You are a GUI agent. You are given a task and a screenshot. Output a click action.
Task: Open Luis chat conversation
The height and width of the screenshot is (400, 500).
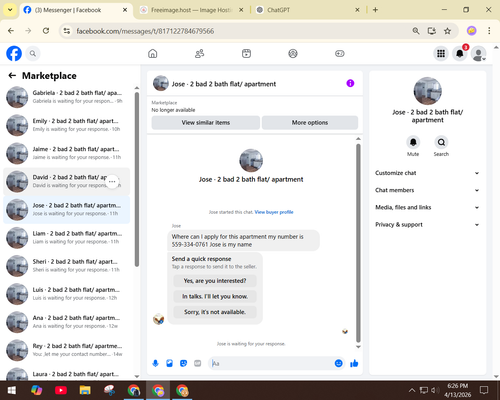point(67,294)
